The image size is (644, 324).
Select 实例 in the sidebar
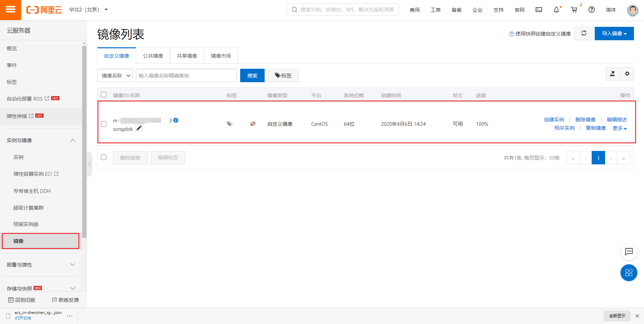(x=18, y=157)
